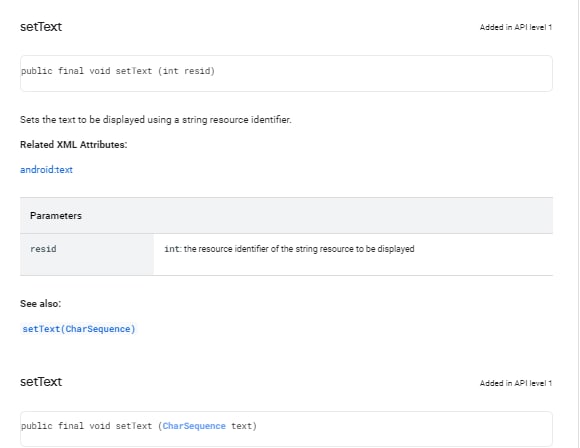Click '(int resid)' in the first signature
This screenshot has width=580, height=448.
(x=186, y=71)
